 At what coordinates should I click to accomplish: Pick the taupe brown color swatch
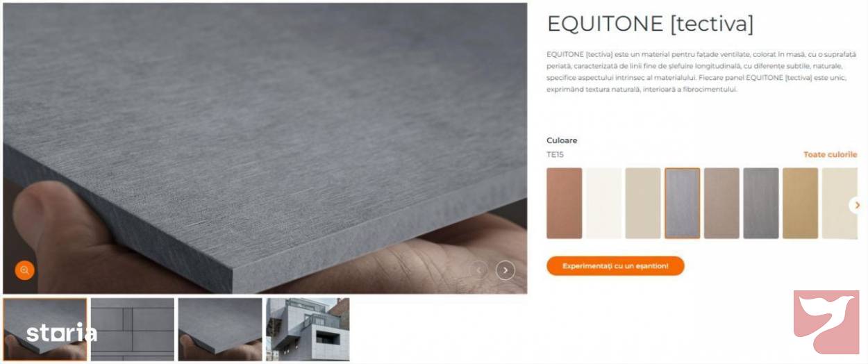point(721,204)
